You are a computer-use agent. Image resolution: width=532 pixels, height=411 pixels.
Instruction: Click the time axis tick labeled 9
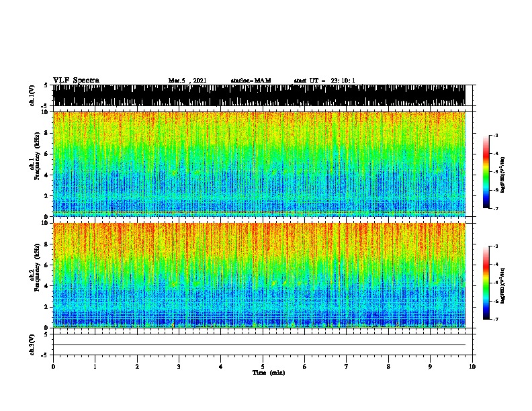point(430,366)
